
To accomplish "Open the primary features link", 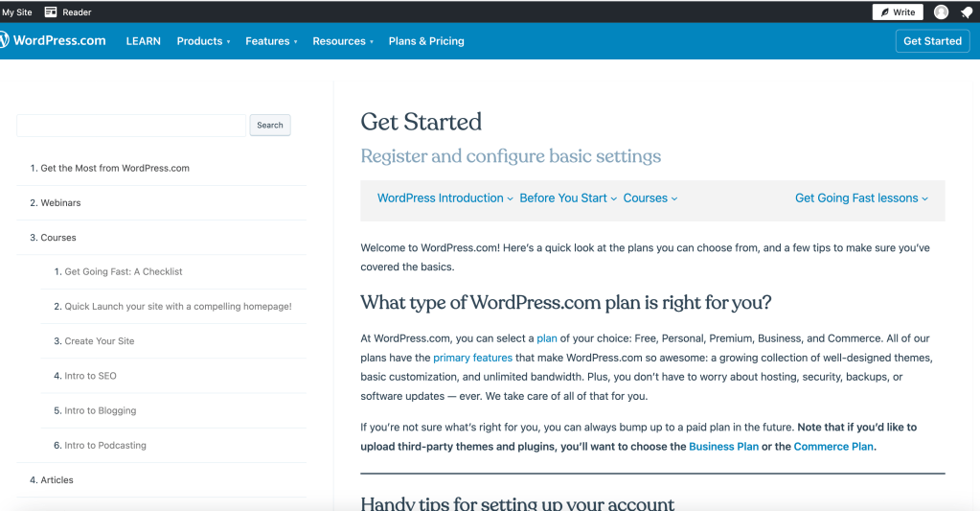I will pos(472,358).
